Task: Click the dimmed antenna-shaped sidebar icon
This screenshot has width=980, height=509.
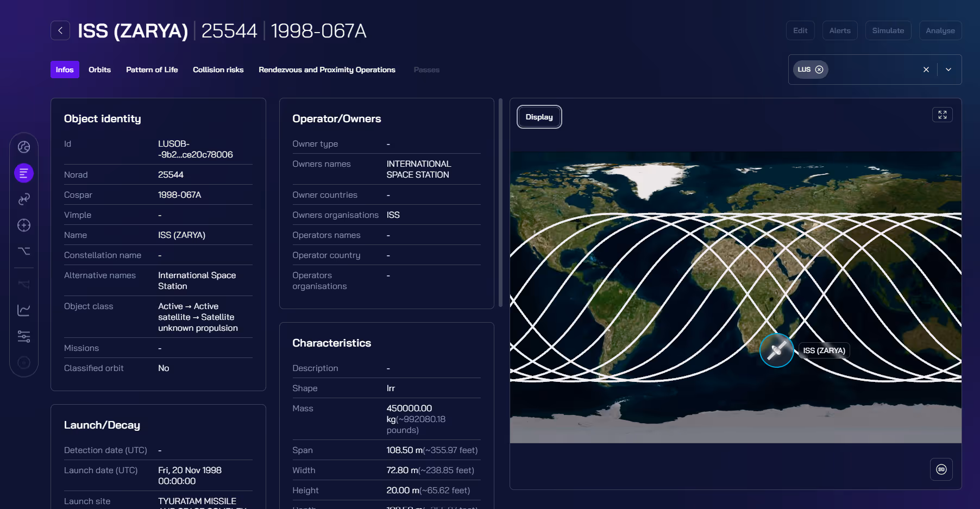Action: [x=24, y=284]
